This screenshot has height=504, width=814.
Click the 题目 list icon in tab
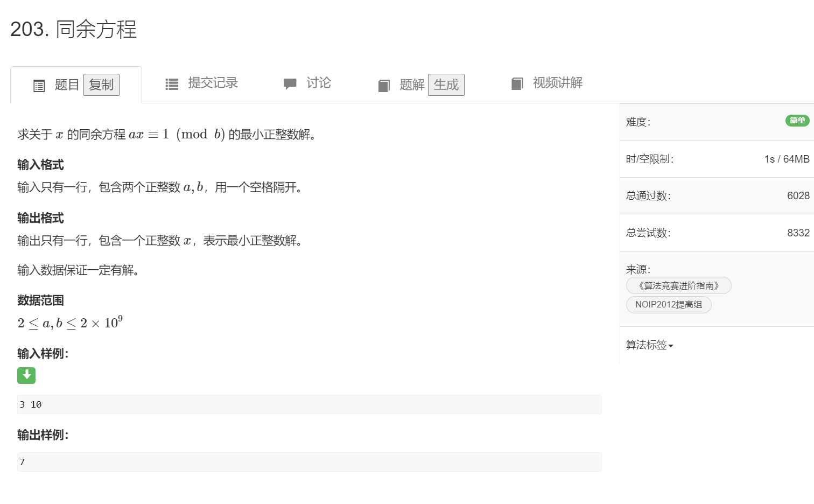[x=39, y=86]
